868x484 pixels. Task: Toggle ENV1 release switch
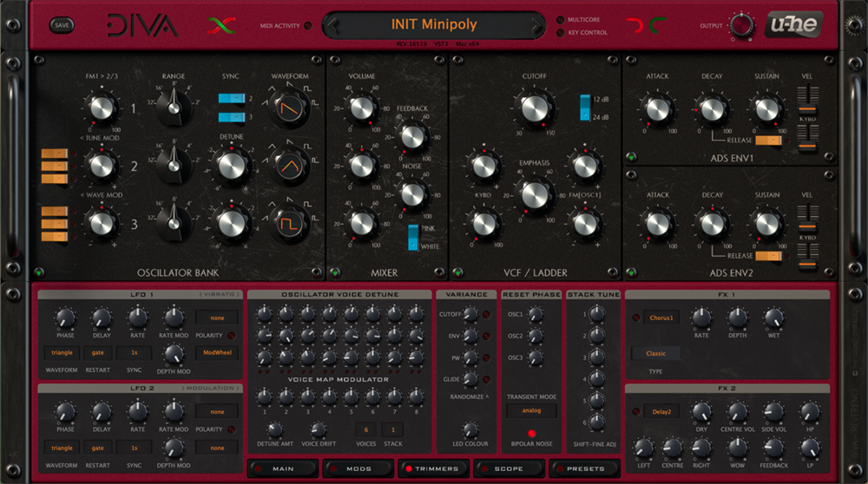click(x=768, y=141)
